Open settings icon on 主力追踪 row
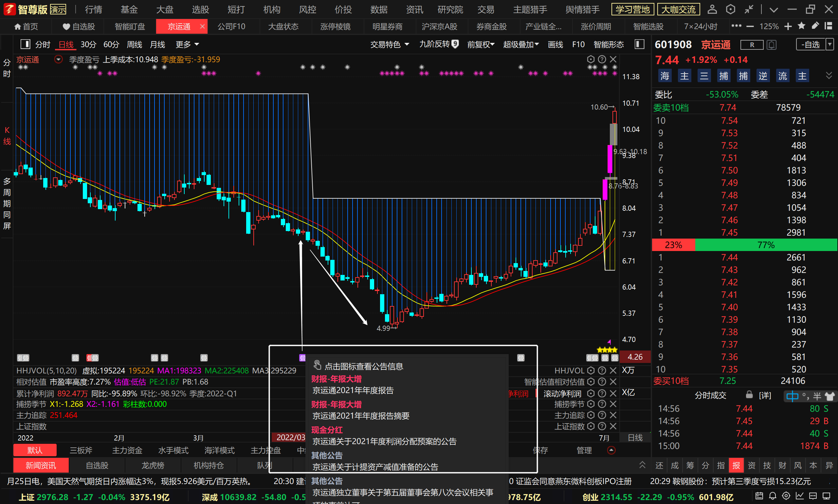Image resolution: width=838 pixels, height=504 pixels. [591, 415]
